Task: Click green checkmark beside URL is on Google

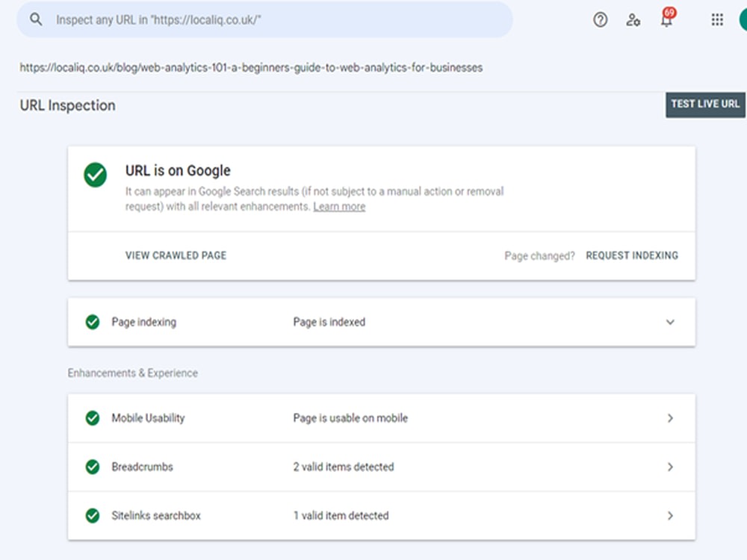Action: coord(96,175)
